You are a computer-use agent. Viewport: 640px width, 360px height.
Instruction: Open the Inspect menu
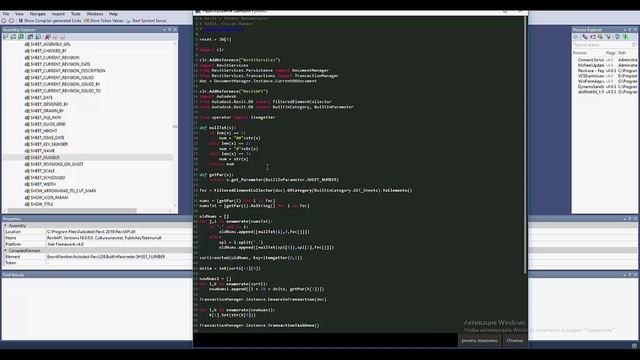(x=58, y=14)
